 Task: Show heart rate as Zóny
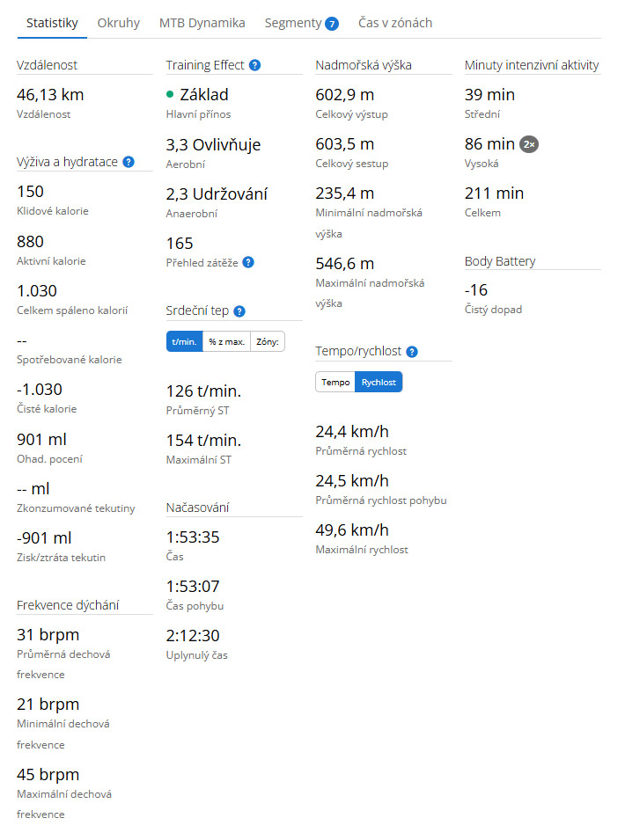click(x=268, y=342)
